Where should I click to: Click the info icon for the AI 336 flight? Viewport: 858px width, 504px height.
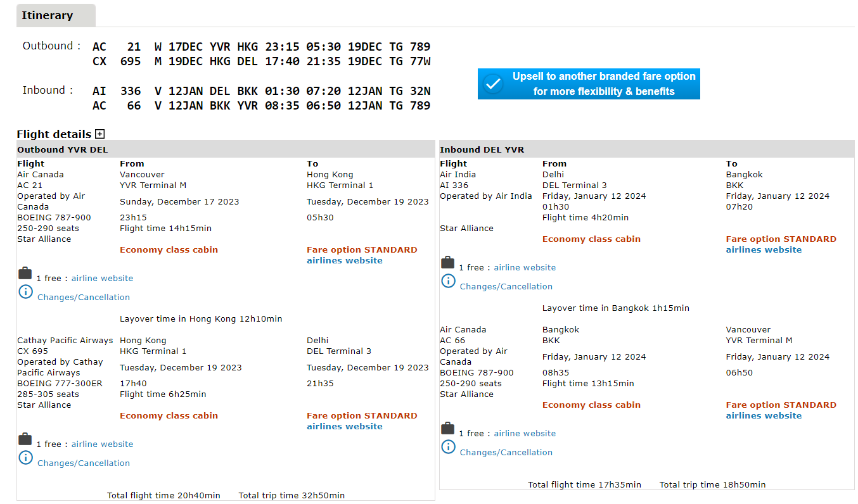pyautogui.click(x=448, y=281)
